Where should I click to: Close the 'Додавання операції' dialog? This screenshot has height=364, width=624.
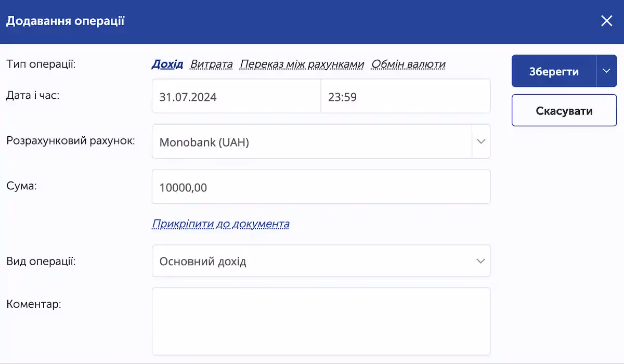(606, 21)
